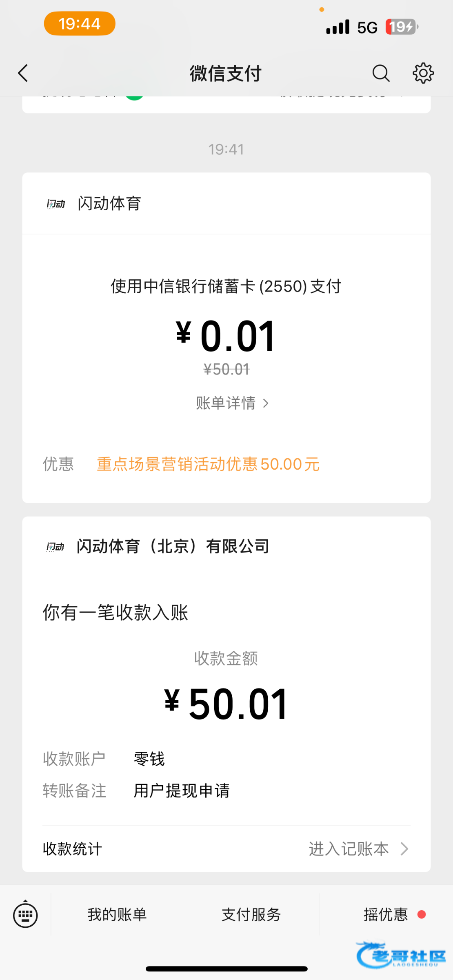Tap the ¥50.01 received amount
The width and height of the screenshot is (453, 980).
tap(226, 704)
